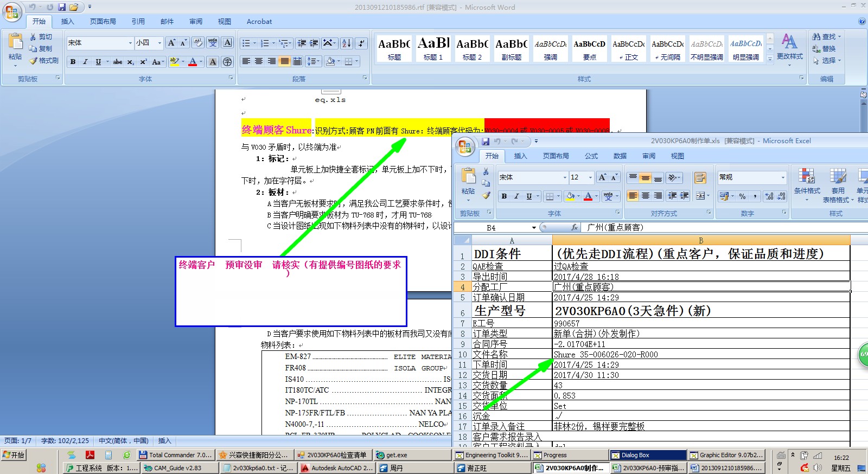The height and width of the screenshot is (474, 868).
Task: Click Excel's Save icon in quick access
Action: [x=486, y=142]
